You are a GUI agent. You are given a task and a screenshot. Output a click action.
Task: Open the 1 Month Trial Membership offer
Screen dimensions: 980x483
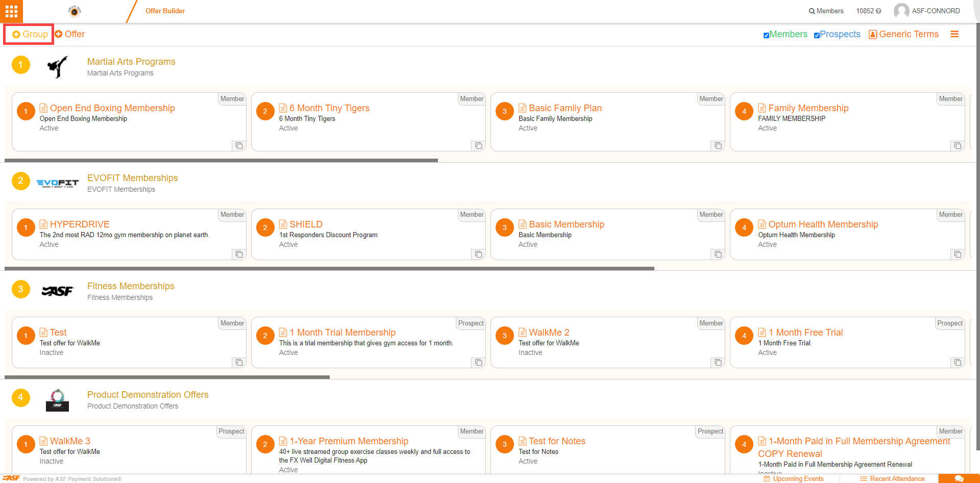pos(342,333)
